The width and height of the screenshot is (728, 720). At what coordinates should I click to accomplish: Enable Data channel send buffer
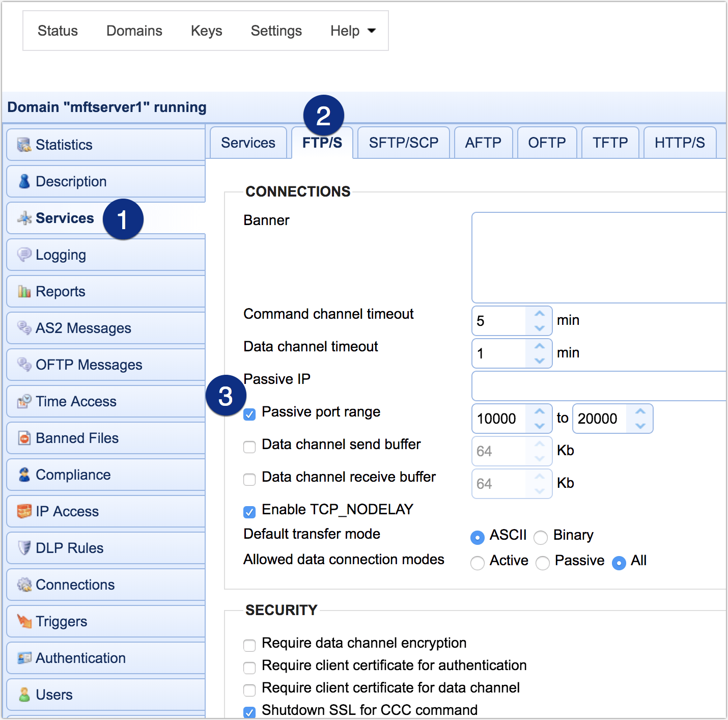pos(249,447)
